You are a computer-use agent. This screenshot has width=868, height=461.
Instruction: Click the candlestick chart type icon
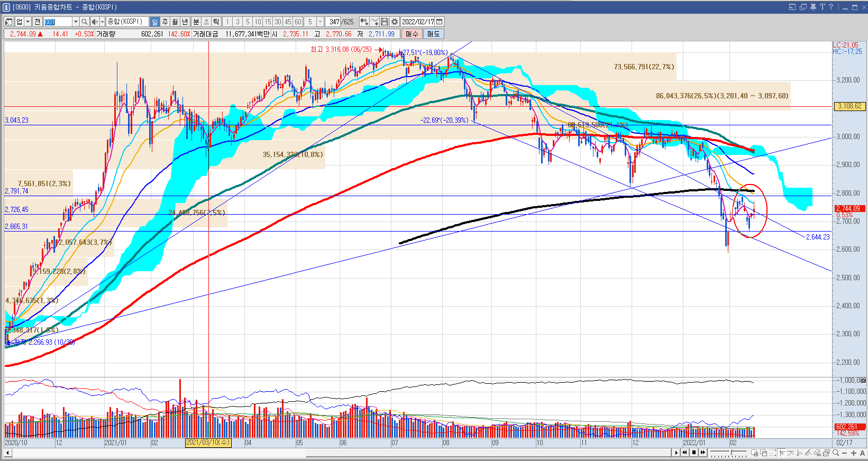coord(364,22)
